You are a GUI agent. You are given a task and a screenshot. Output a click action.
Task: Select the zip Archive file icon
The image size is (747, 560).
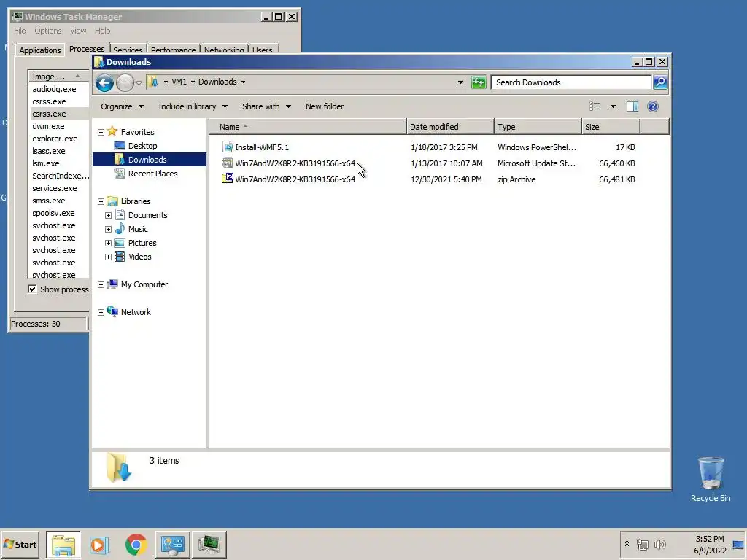click(228, 179)
